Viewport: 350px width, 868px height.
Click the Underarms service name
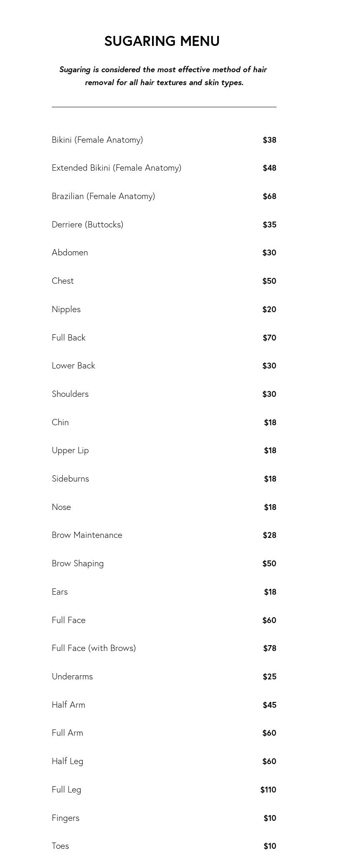tap(72, 676)
